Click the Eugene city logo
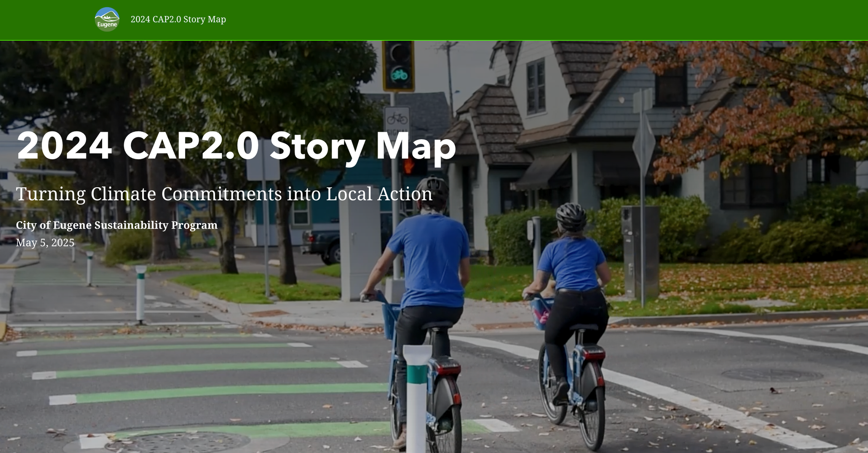This screenshot has width=868, height=453. point(107,19)
